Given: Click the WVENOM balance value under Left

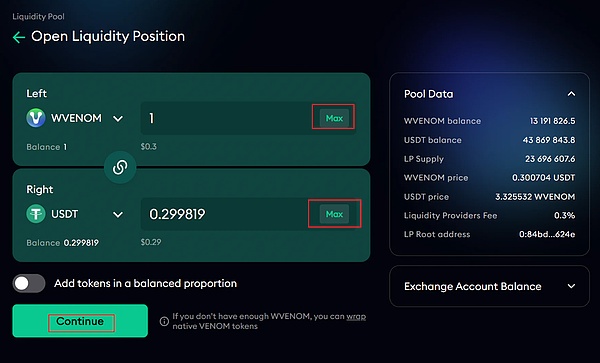Looking at the screenshot, I should [65, 147].
